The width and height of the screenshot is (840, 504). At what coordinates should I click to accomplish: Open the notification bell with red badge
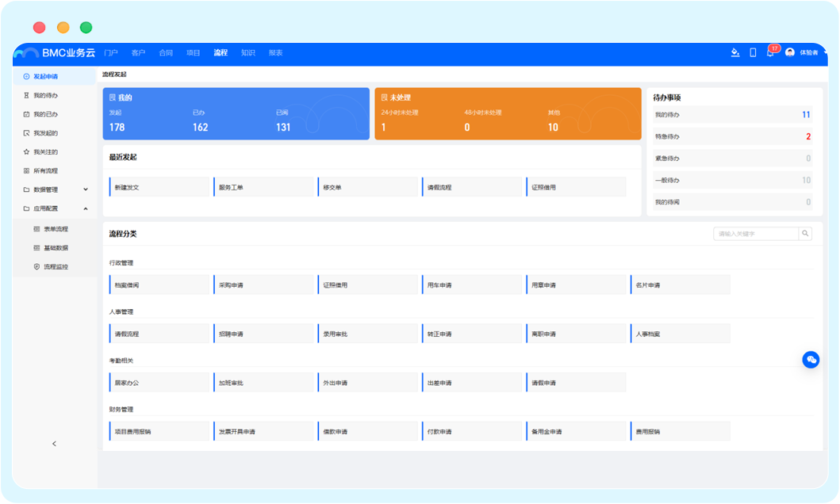pyautogui.click(x=770, y=52)
